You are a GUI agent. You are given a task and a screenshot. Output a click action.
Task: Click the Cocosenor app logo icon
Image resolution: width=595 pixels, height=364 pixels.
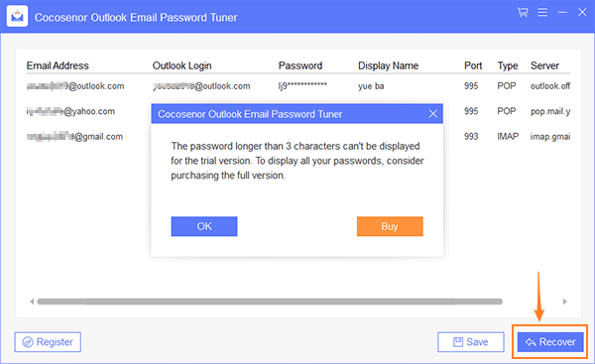pyautogui.click(x=17, y=16)
